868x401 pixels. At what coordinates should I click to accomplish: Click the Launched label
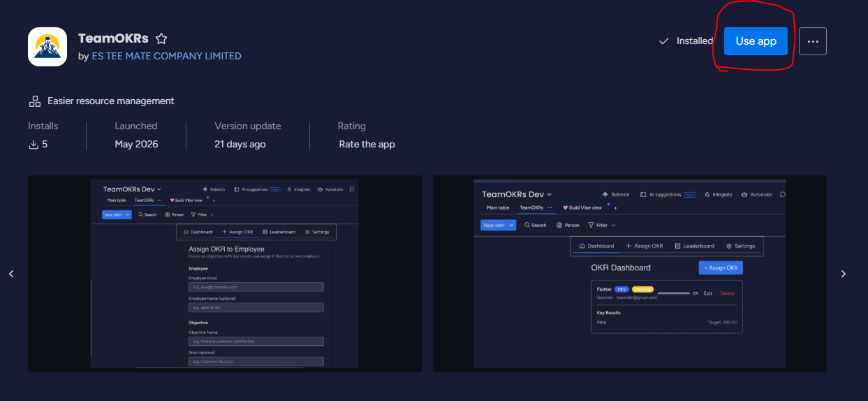(x=136, y=126)
